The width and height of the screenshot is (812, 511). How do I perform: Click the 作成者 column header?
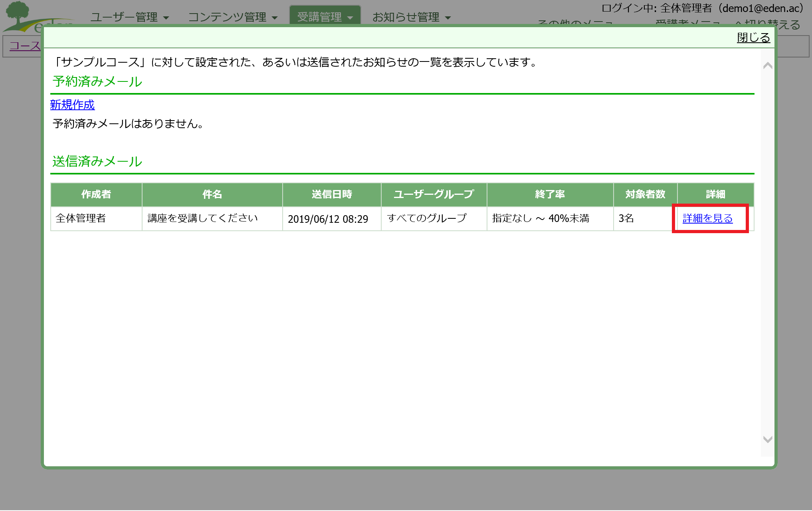point(96,194)
